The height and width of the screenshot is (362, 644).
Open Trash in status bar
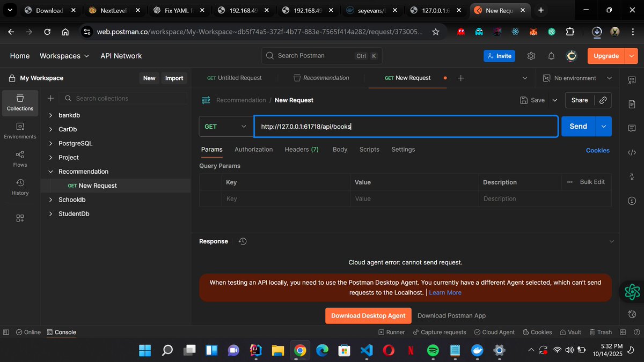tap(601, 332)
